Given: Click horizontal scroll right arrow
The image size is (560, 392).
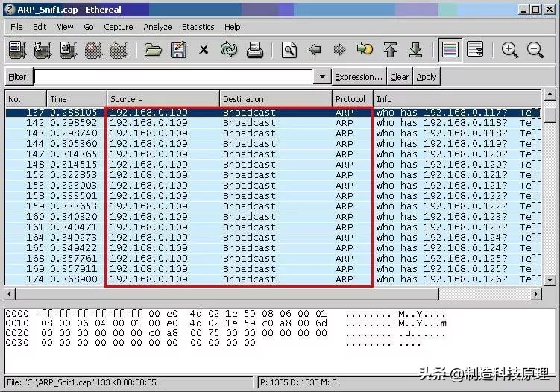Looking at the screenshot, I should (x=535, y=294).
